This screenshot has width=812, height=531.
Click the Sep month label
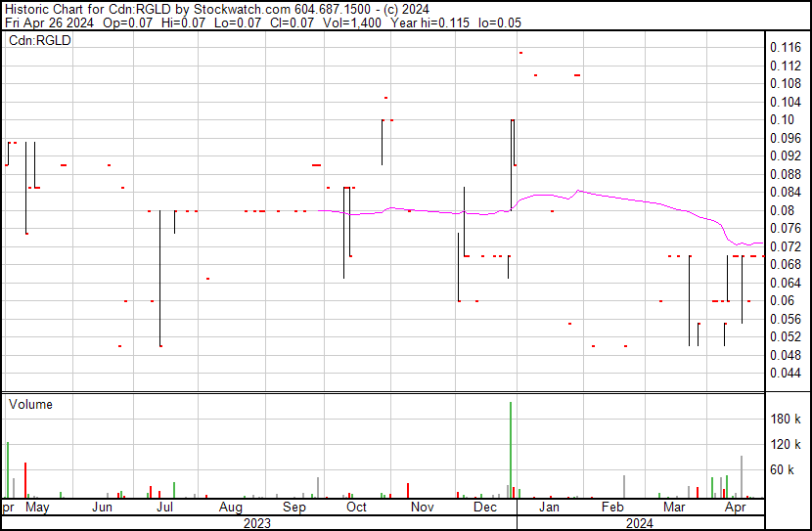[294, 508]
